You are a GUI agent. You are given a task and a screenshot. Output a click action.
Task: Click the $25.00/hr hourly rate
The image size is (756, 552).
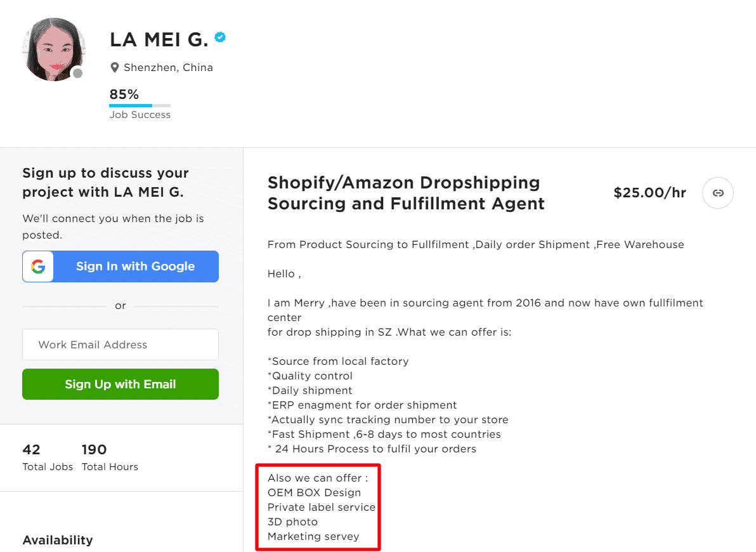649,193
